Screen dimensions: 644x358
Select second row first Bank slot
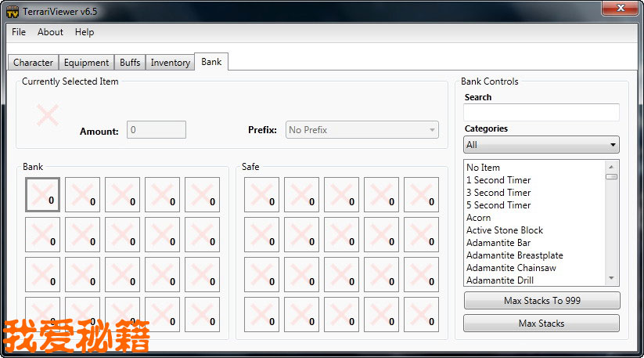tap(43, 234)
